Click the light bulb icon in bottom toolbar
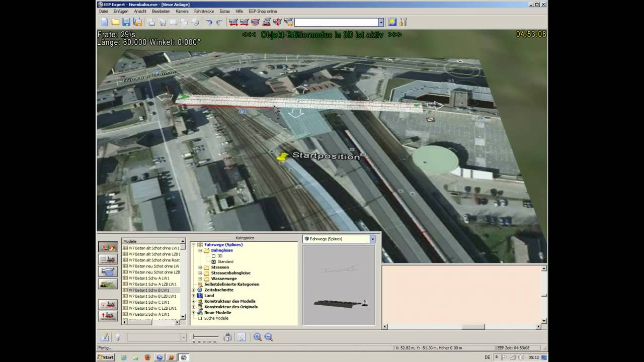 (x=118, y=337)
